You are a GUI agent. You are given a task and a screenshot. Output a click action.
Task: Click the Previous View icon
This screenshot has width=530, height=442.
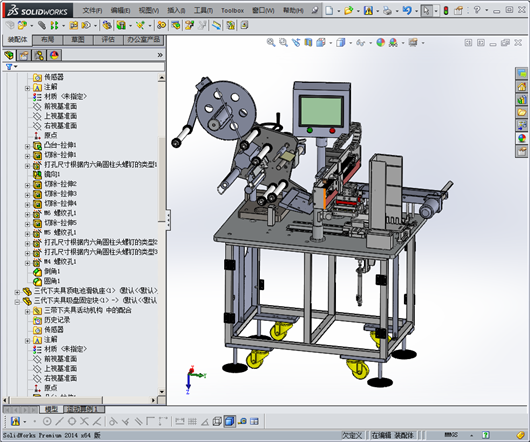click(296, 42)
